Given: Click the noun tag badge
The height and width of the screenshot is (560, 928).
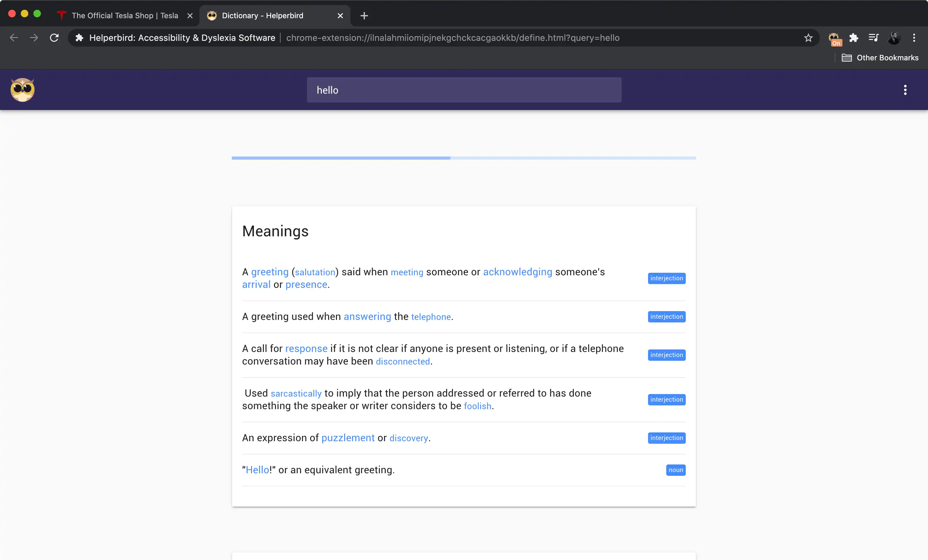Looking at the screenshot, I should [676, 470].
